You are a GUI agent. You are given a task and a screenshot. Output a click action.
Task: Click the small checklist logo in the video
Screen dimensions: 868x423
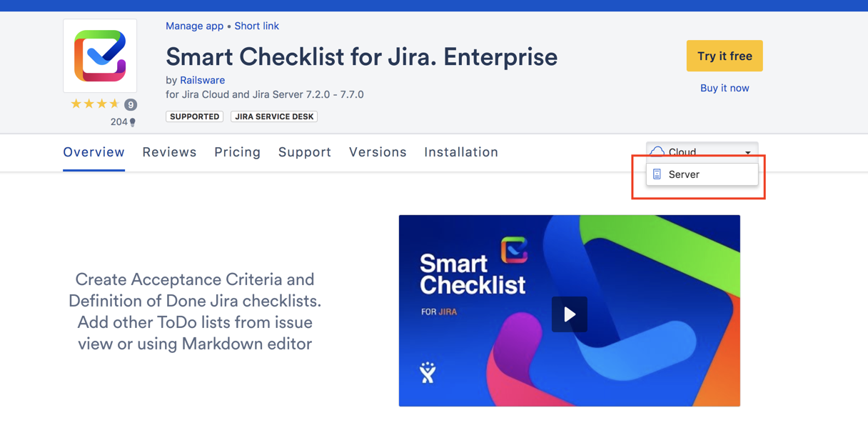pos(515,250)
